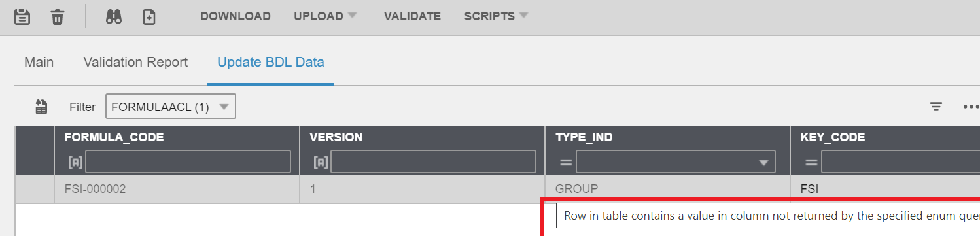
Task: Click the trash delete icon
Action: coord(58,17)
